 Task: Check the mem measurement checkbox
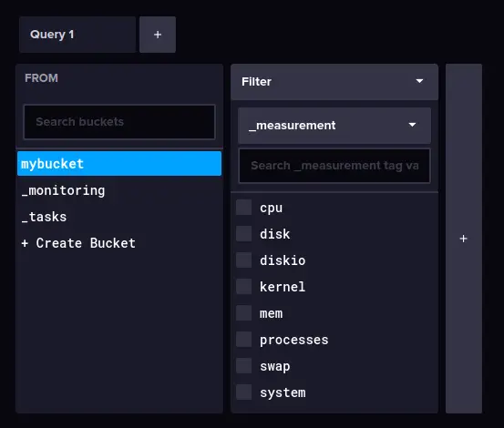(x=243, y=313)
